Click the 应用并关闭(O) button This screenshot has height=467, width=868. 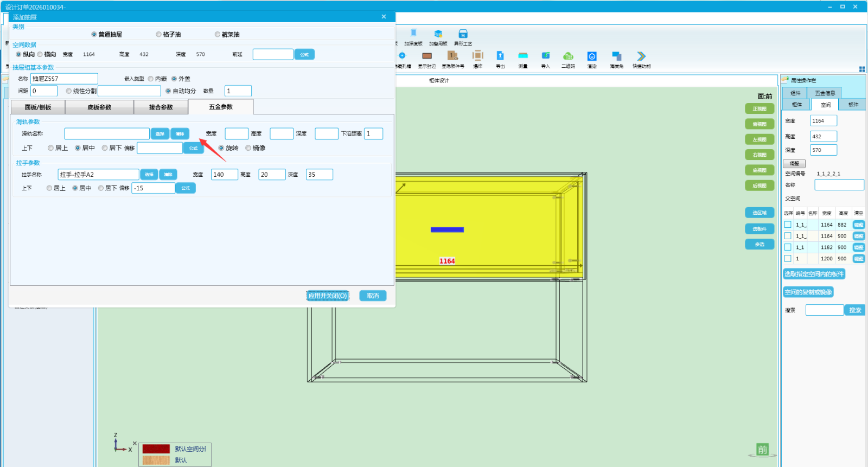328,296
